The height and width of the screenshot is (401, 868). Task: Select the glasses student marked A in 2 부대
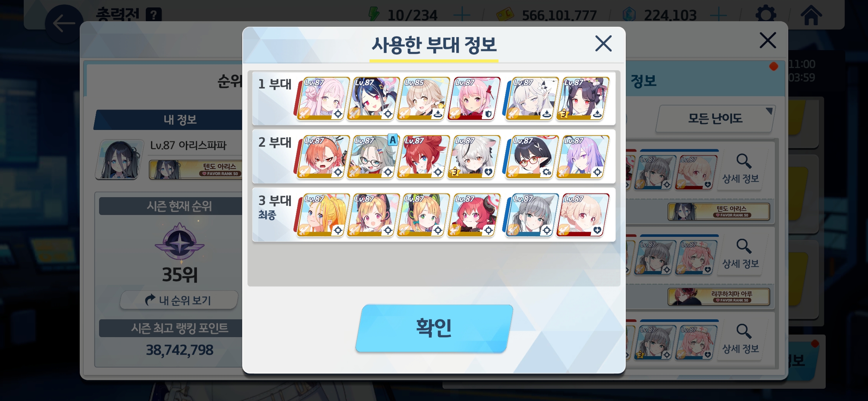[372, 157]
